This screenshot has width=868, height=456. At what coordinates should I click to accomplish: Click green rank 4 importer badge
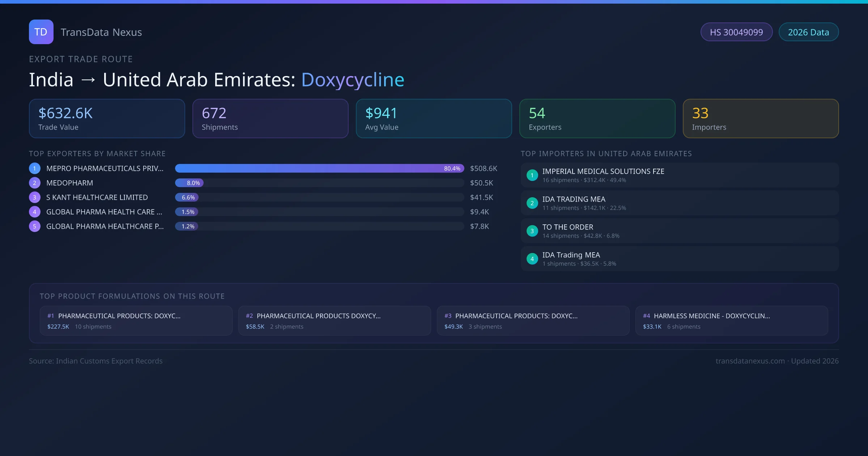(532, 259)
